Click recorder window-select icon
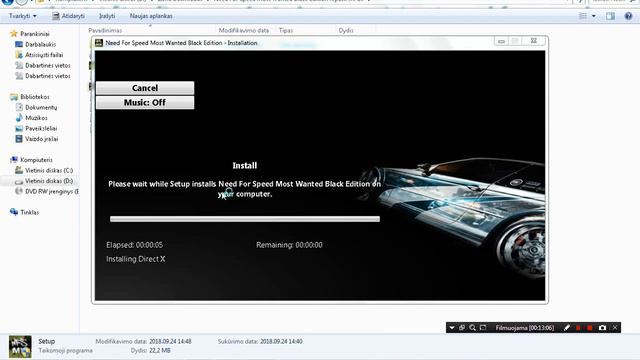This screenshot has height=360, width=640. coord(462,328)
